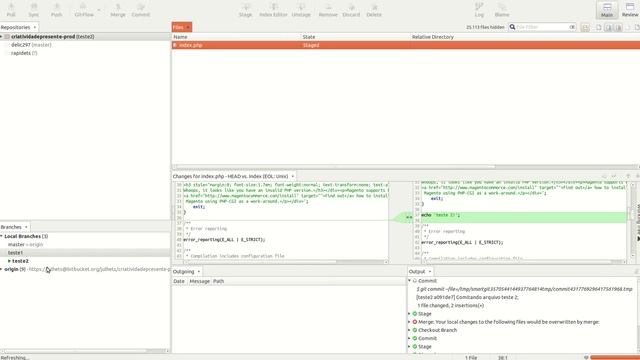Click the Pull toolbar button
The width and height of the screenshot is (640, 360).
pos(11,10)
